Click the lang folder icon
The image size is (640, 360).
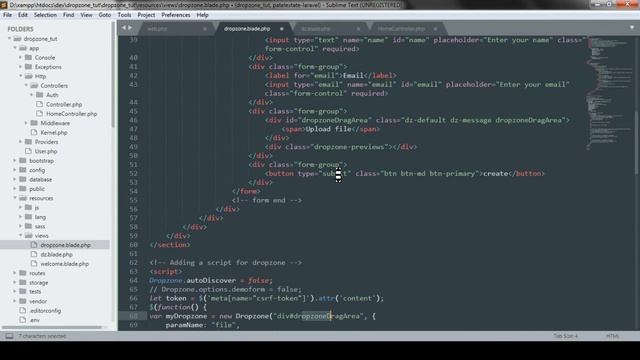click(x=28, y=217)
